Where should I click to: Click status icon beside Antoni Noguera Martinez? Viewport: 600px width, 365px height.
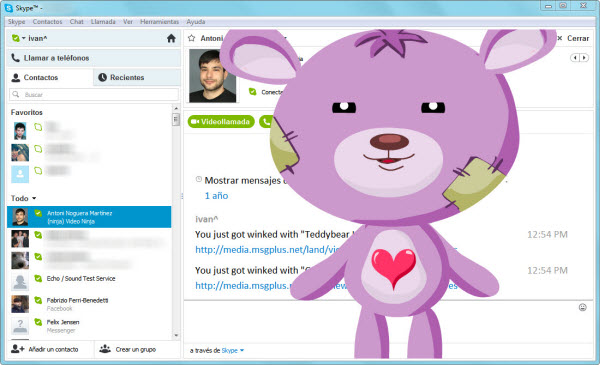(x=38, y=213)
